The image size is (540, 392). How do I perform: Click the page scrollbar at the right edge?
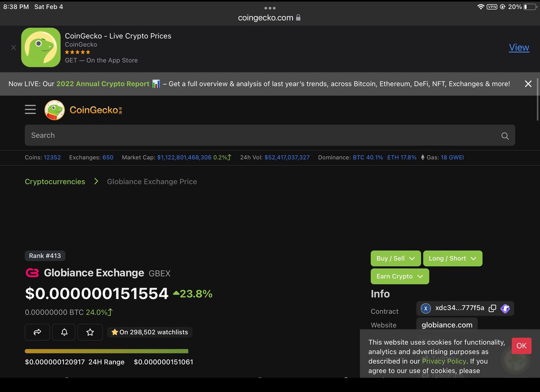[x=538, y=99]
